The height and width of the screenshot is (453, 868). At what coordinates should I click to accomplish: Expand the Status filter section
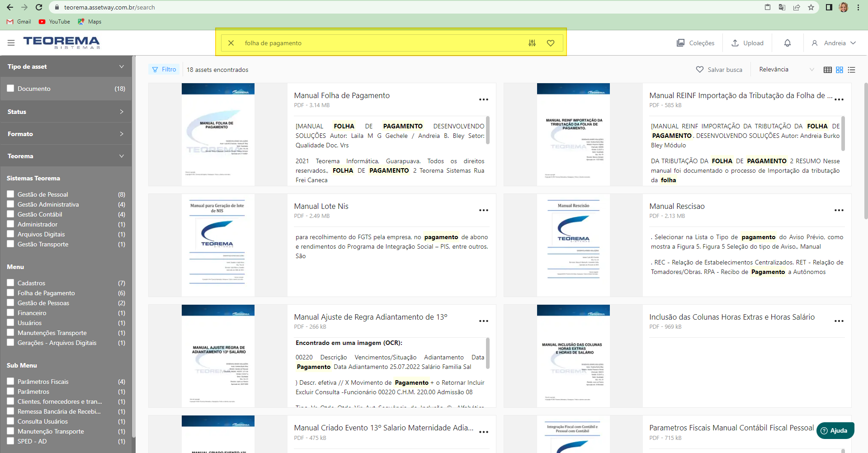[66, 112]
